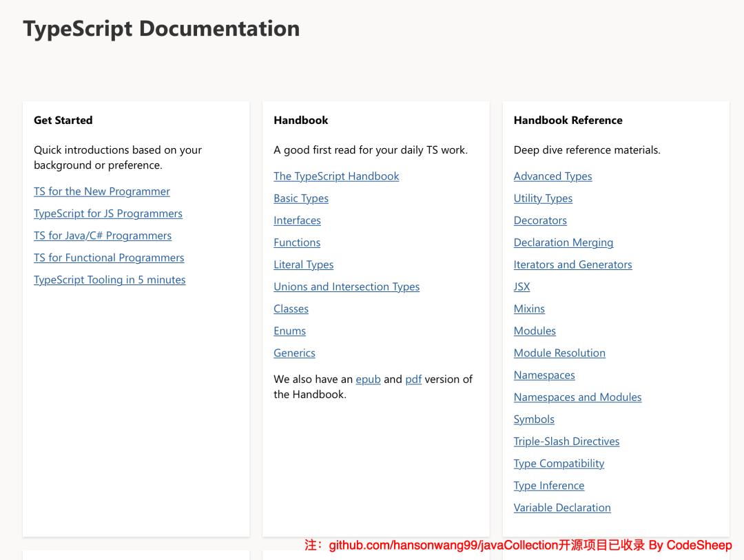Click the Utility Types link
744x560 pixels.
[x=543, y=198]
